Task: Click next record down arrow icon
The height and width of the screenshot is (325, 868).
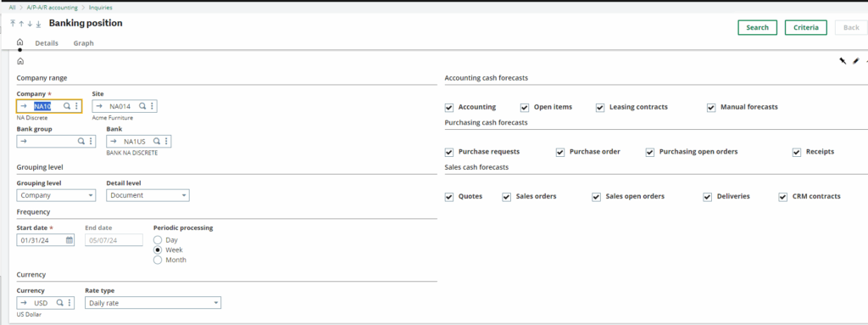Action: pos(30,24)
